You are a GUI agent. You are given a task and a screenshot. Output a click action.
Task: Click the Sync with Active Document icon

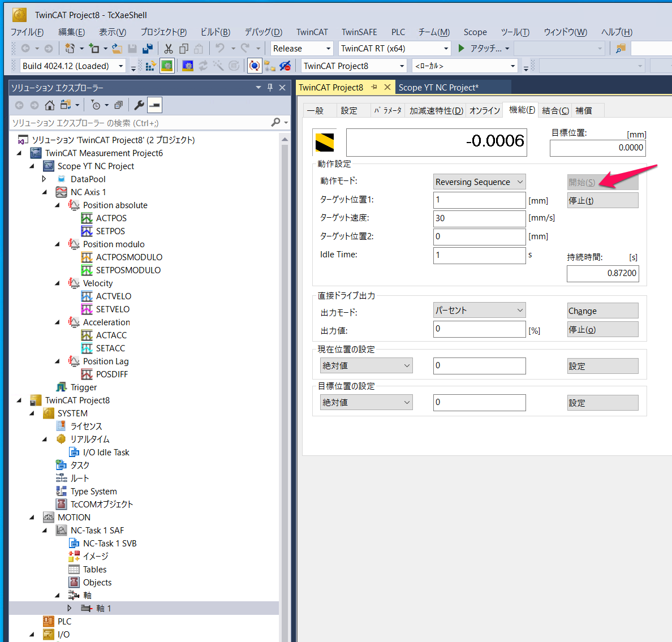66,105
